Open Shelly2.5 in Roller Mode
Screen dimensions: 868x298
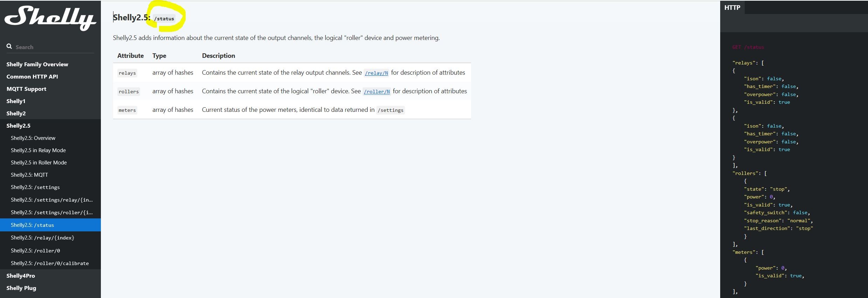pos(39,162)
